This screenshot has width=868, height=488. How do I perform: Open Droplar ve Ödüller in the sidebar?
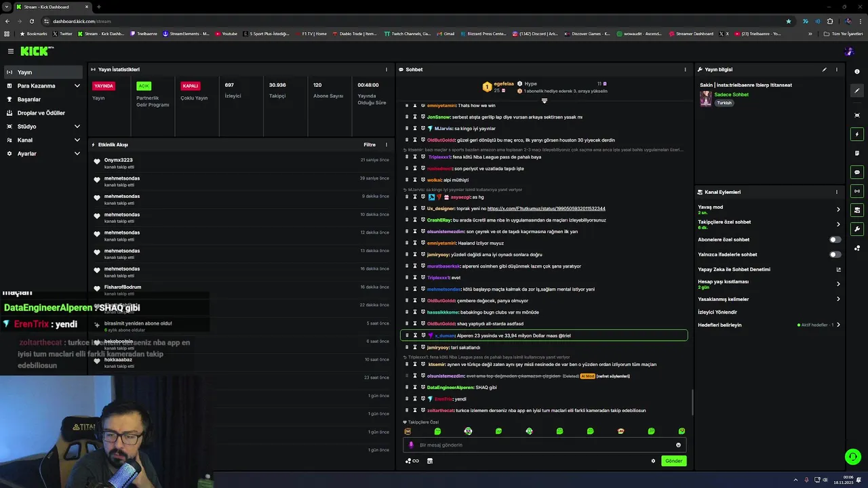click(x=43, y=113)
